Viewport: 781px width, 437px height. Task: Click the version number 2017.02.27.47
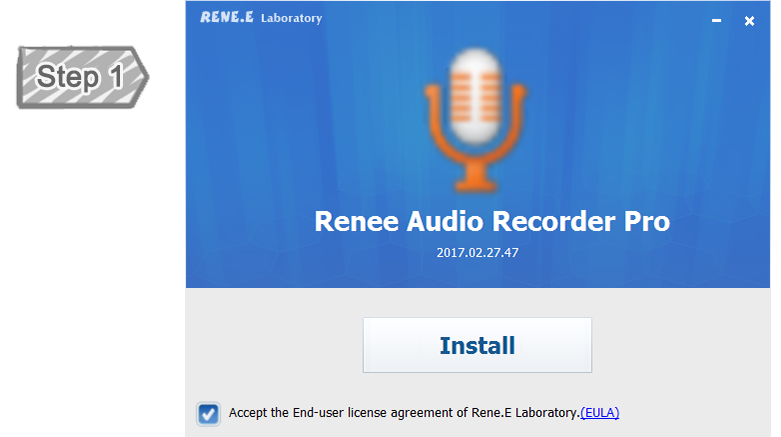pos(477,252)
